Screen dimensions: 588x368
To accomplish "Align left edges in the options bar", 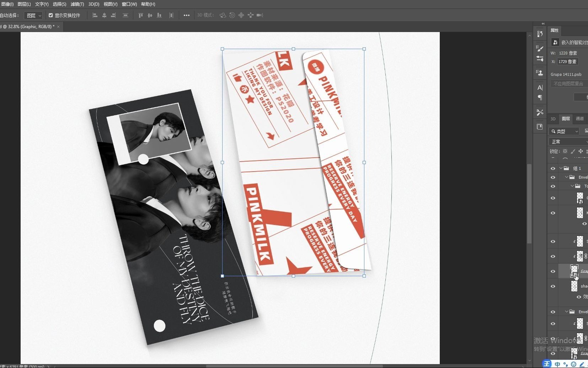I will [95, 15].
